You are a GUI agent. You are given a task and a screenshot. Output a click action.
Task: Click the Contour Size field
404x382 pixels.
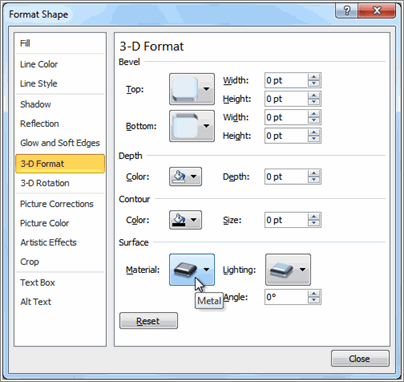pos(286,220)
